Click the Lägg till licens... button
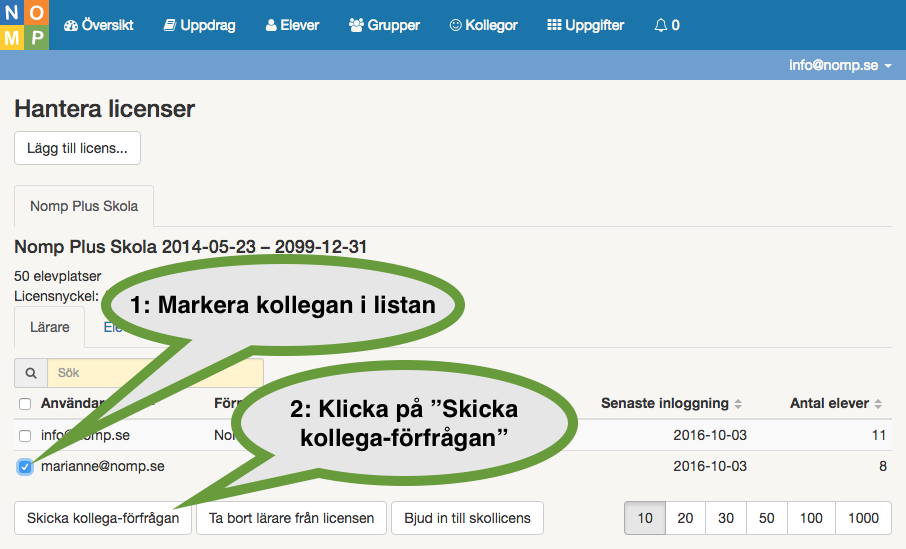 pos(77,148)
